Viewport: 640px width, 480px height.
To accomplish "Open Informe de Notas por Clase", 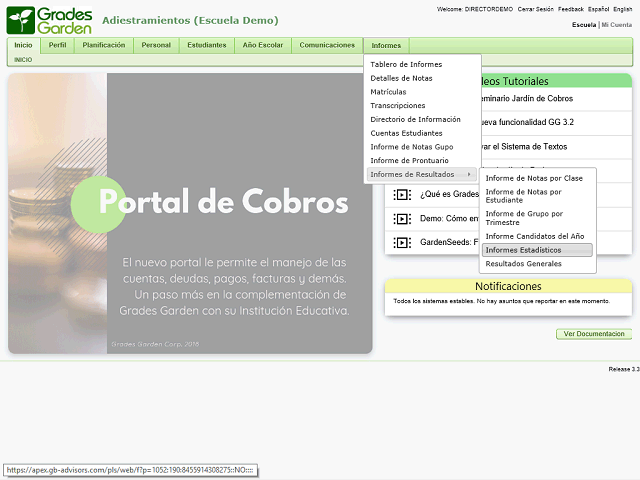I will coord(537,178).
